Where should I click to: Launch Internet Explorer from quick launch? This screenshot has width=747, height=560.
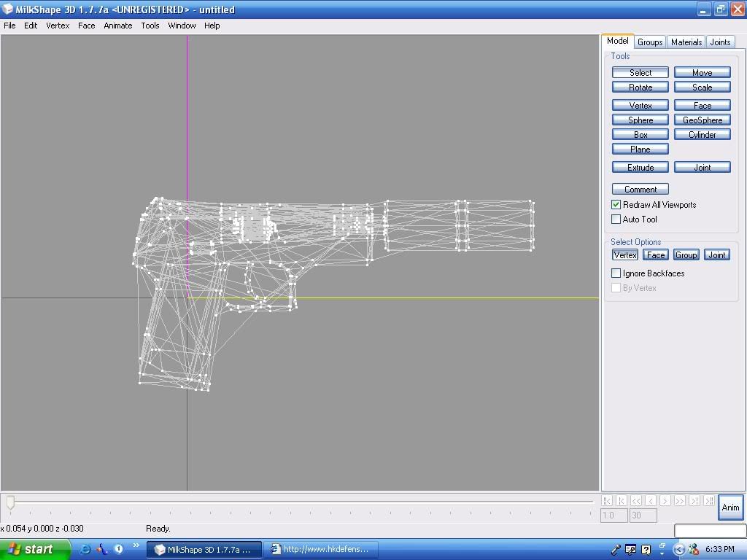(85, 549)
